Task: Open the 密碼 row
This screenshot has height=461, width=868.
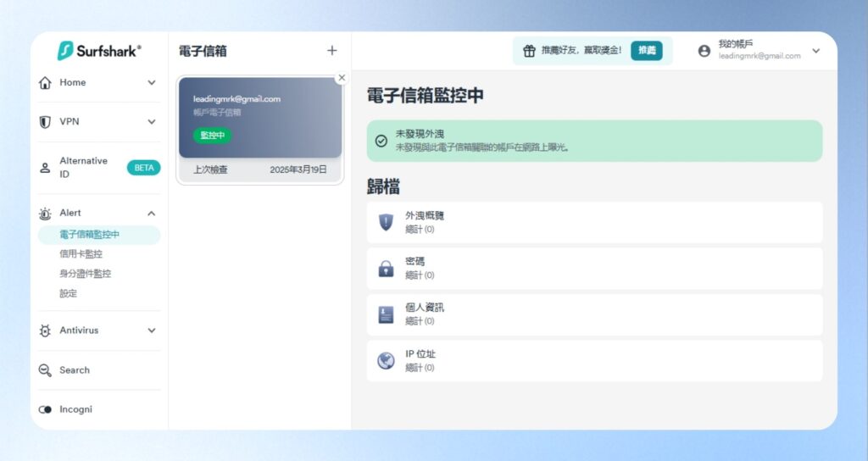Action: point(594,269)
